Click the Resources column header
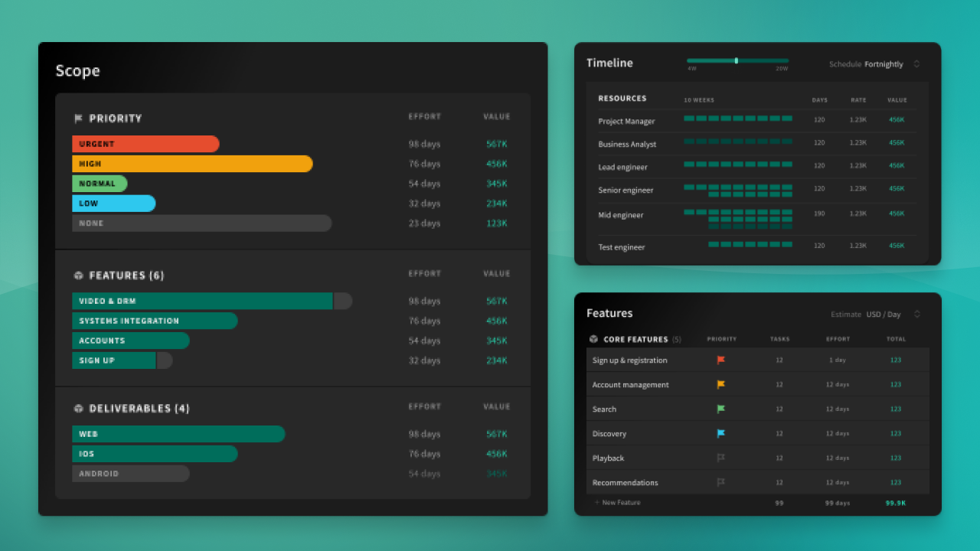Image resolution: width=980 pixels, height=551 pixels. coord(622,98)
